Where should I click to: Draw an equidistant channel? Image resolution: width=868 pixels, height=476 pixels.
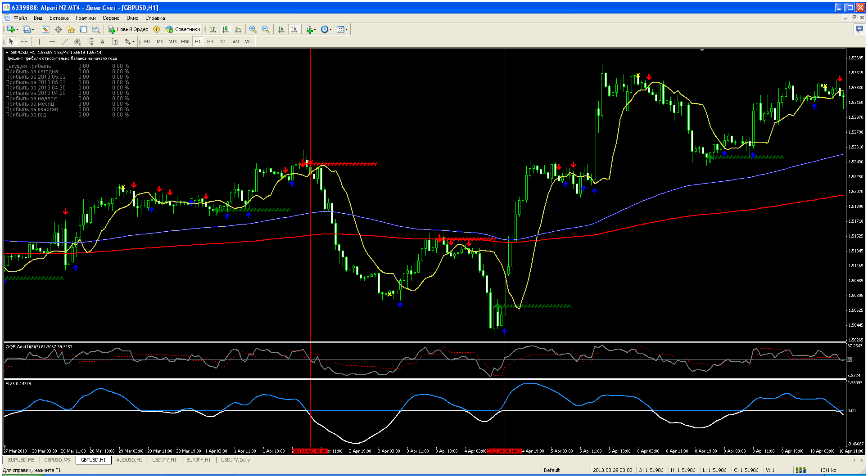click(x=77, y=41)
